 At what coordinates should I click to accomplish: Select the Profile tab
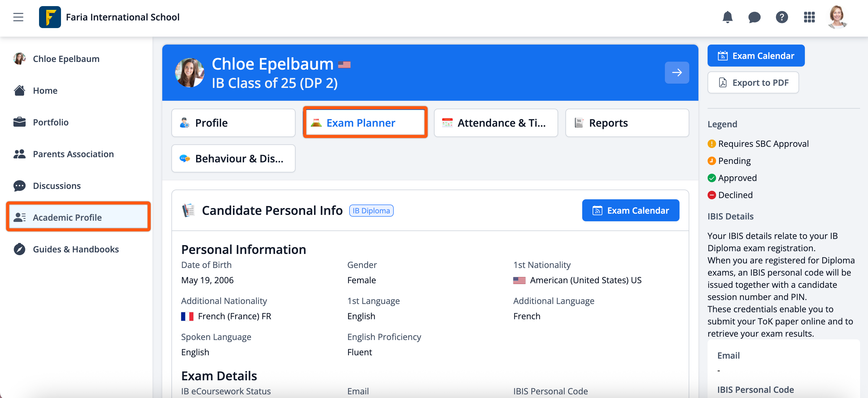point(233,123)
